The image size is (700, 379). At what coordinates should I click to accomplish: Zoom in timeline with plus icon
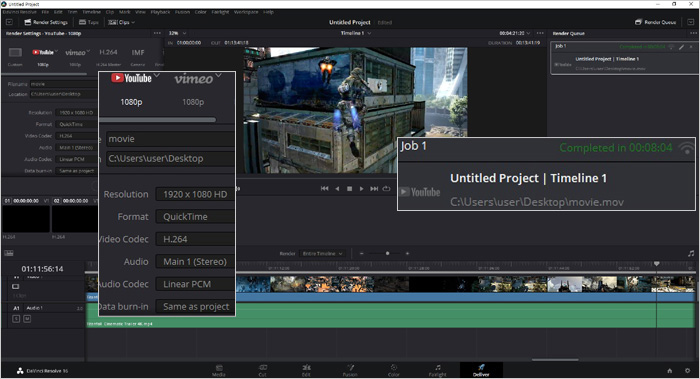pyautogui.click(x=407, y=254)
